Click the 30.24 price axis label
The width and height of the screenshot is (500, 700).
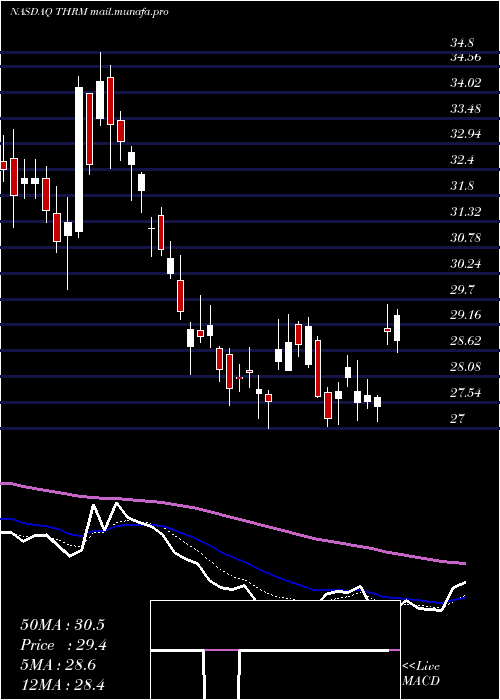466,263
